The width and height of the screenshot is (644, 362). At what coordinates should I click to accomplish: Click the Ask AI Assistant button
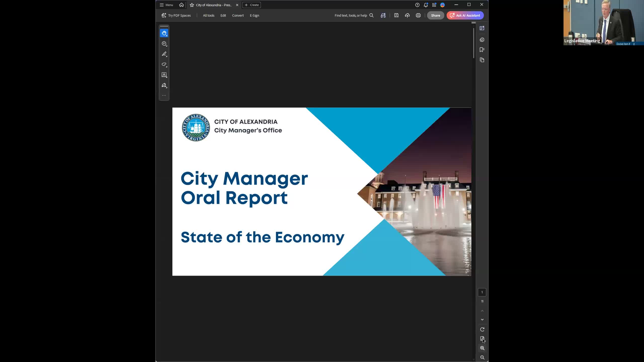pos(465,16)
